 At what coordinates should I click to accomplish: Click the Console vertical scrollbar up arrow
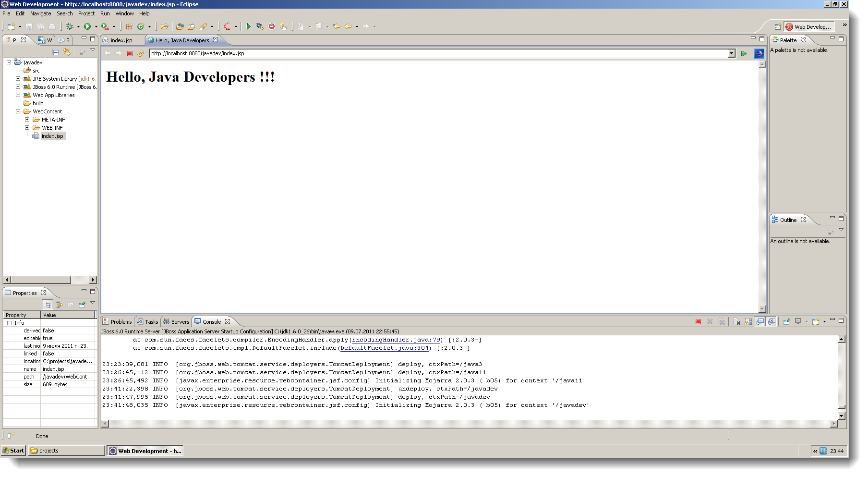pyautogui.click(x=841, y=340)
